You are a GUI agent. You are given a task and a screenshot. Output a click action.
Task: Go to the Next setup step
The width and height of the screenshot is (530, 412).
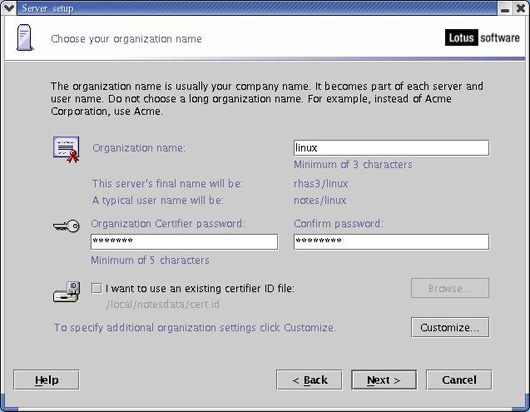(384, 380)
